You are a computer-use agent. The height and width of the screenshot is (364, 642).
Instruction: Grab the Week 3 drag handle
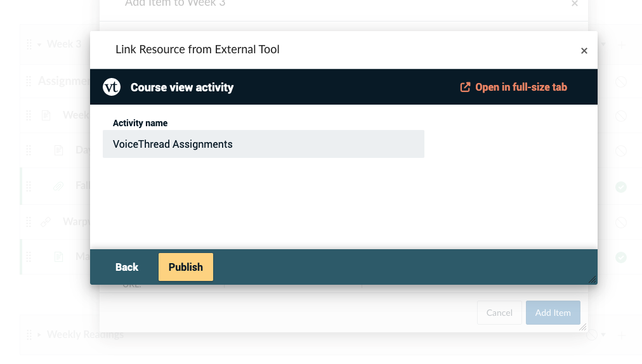(29, 44)
